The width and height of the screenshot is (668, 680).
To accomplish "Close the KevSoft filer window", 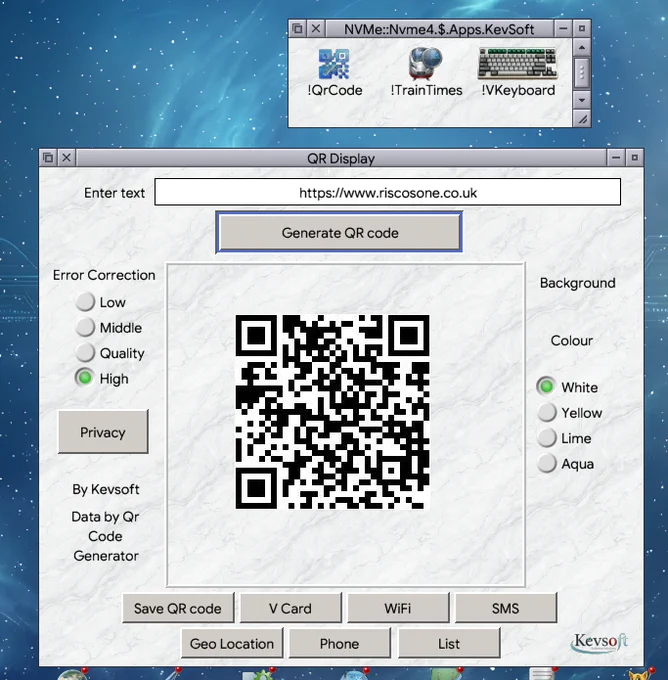I will coord(316,29).
